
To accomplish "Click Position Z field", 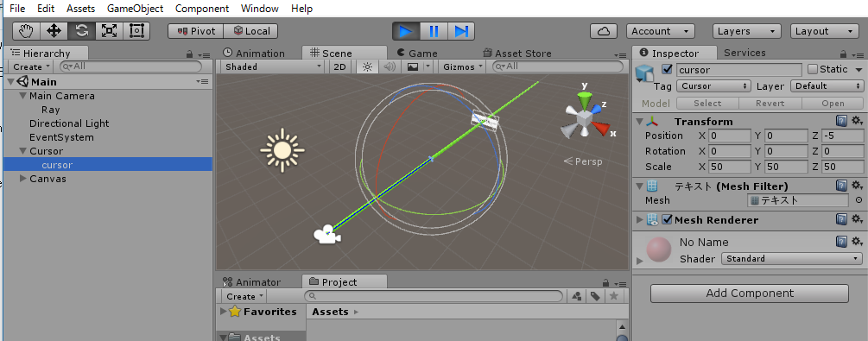I will pyautogui.click(x=843, y=136).
